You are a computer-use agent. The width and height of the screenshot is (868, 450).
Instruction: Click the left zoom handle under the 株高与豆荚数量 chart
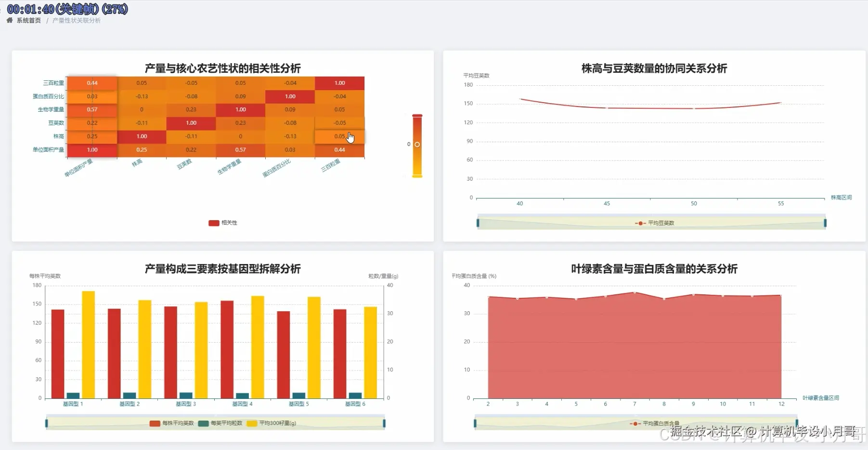(478, 223)
